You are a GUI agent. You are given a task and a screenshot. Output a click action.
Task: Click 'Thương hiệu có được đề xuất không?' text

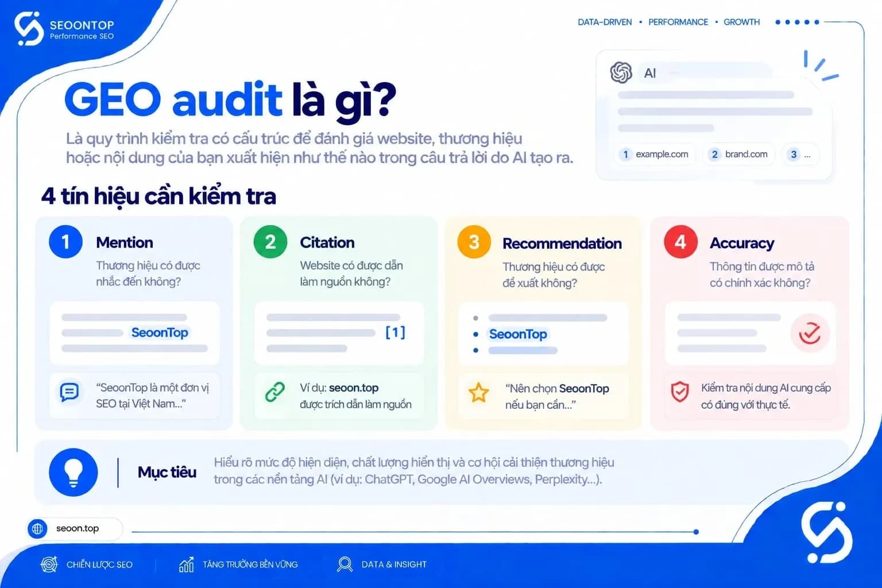(554, 274)
